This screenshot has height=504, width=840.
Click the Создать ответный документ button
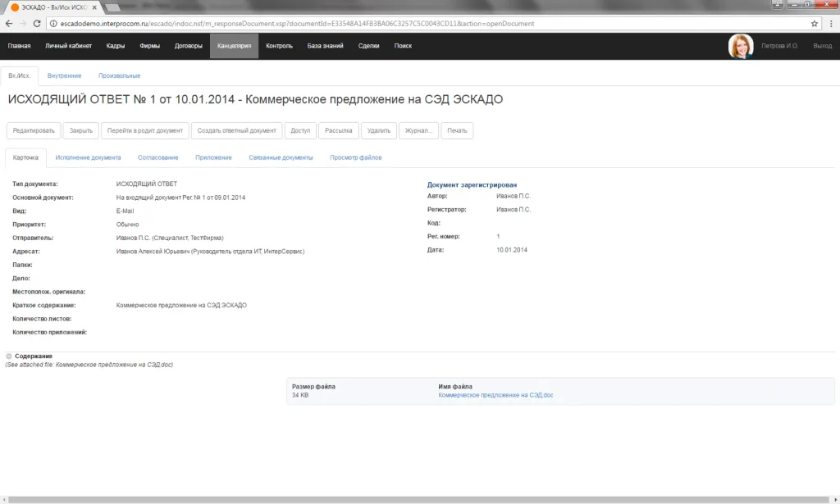click(237, 130)
